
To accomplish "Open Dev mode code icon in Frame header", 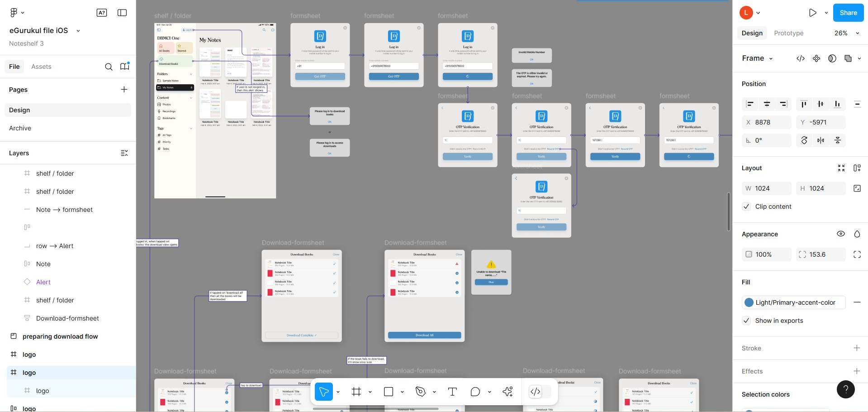I will [x=801, y=58].
